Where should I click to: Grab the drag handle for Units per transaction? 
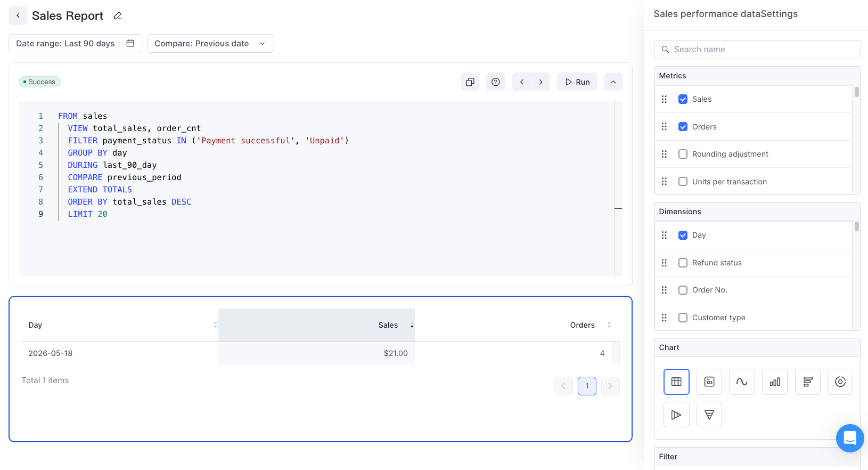[x=664, y=181]
